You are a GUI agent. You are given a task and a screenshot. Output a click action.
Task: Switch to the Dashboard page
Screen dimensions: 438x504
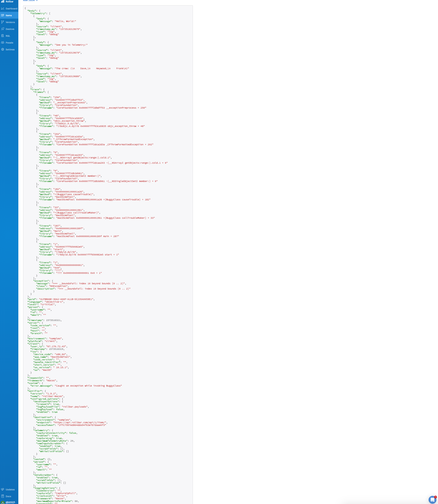point(11,8)
